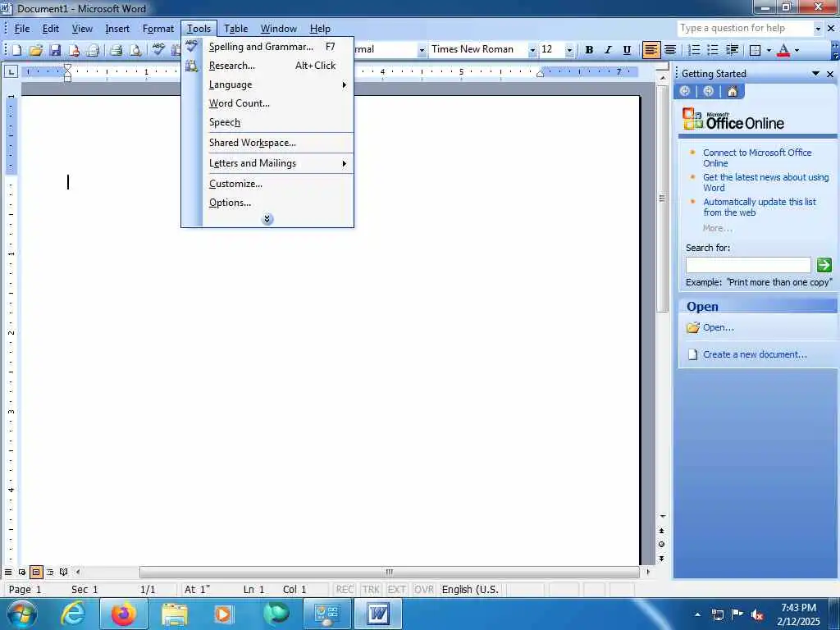Click the Font Color letter A icon

click(x=783, y=50)
